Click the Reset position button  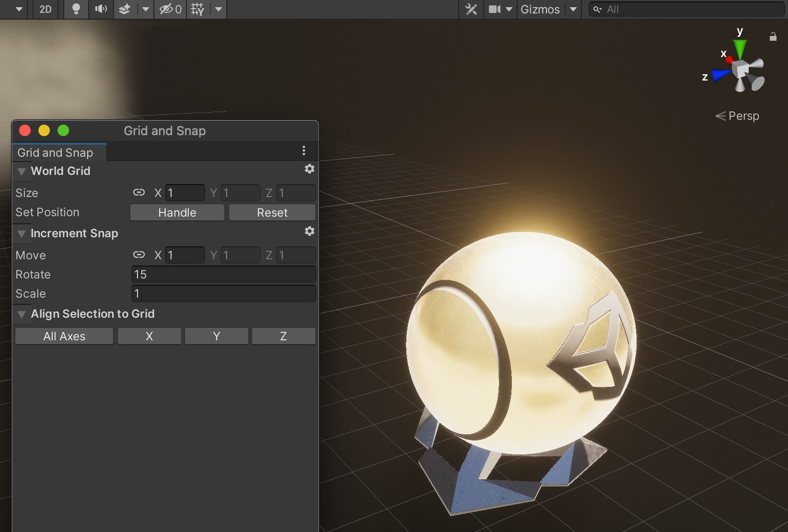[272, 213]
